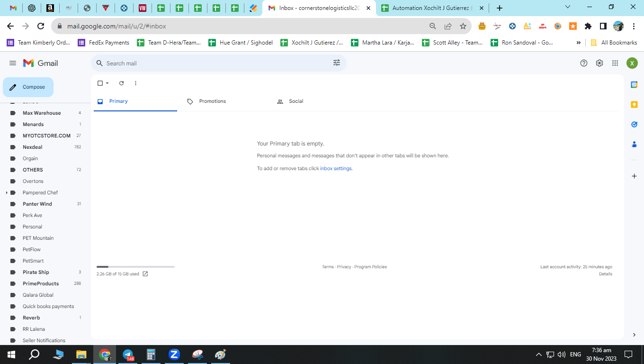Open Google Calendar in the side panel
The height and width of the screenshot is (364, 644).
click(634, 84)
